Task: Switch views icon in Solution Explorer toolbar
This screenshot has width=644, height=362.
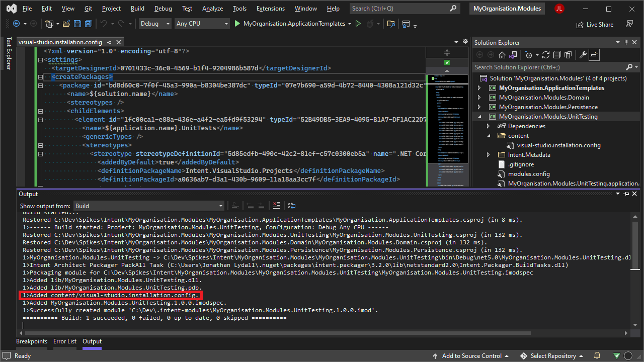Action: pyautogui.click(x=514, y=55)
